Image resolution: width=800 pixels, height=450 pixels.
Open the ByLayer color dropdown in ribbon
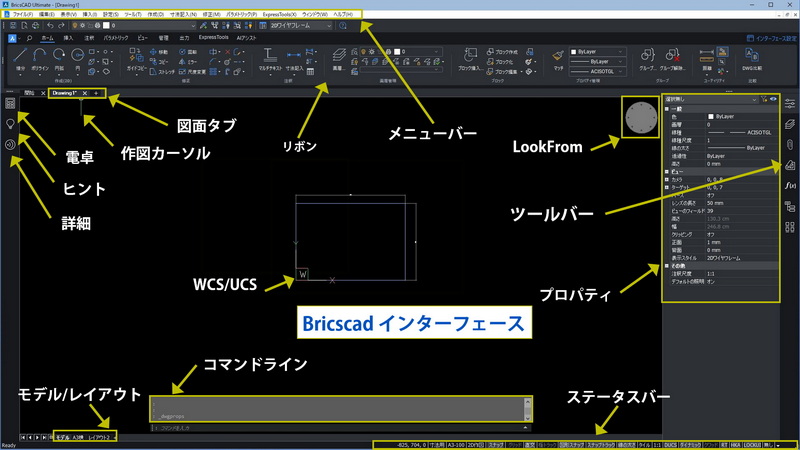pos(596,52)
